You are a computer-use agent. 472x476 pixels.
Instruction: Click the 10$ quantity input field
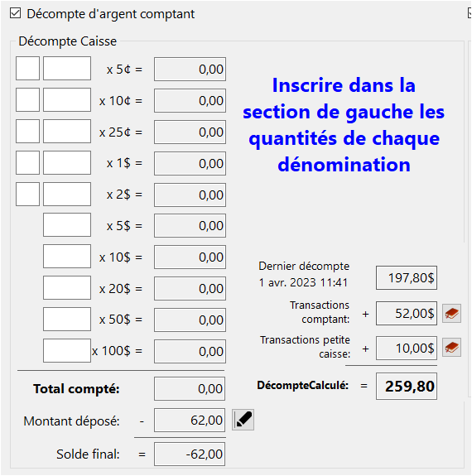[67, 257]
